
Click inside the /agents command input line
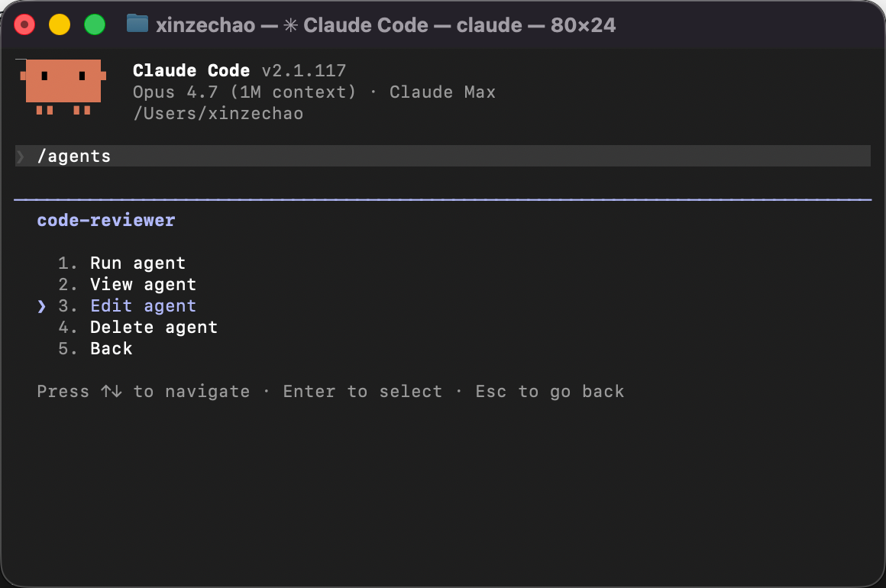tap(442, 156)
